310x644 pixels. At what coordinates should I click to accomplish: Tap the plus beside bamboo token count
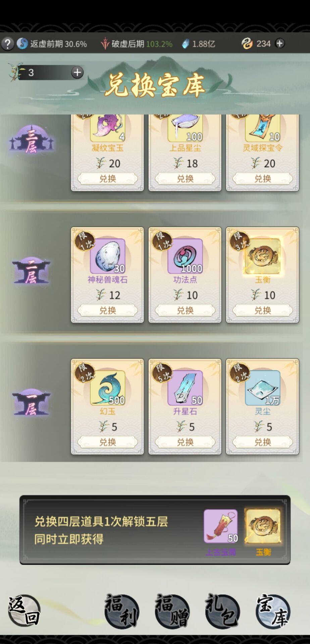[x=77, y=72]
